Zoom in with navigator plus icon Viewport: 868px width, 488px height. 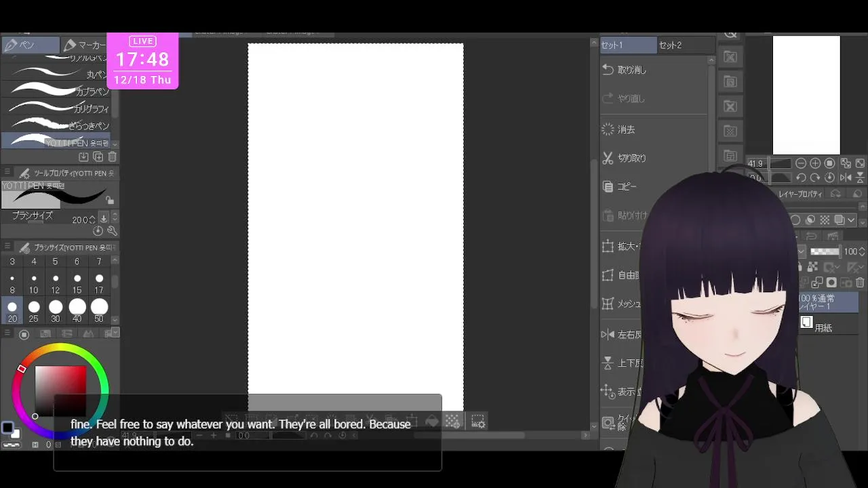(815, 163)
